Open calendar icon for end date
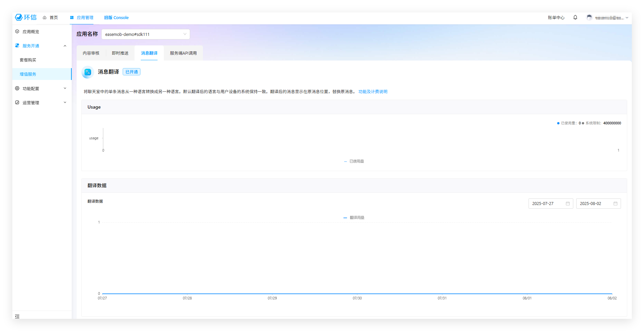The height and width of the screenshot is (331, 644). [615, 204]
